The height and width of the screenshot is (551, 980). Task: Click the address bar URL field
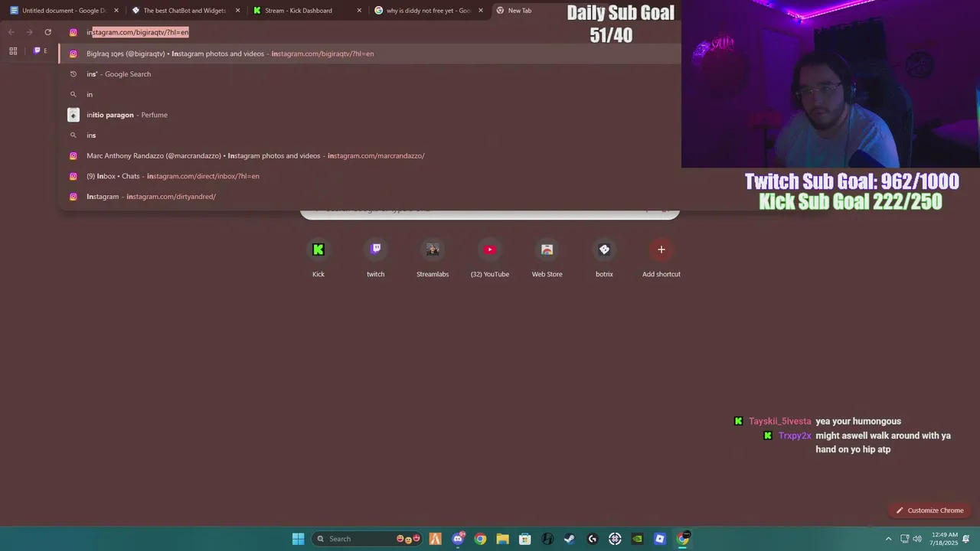tap(367, 32)
